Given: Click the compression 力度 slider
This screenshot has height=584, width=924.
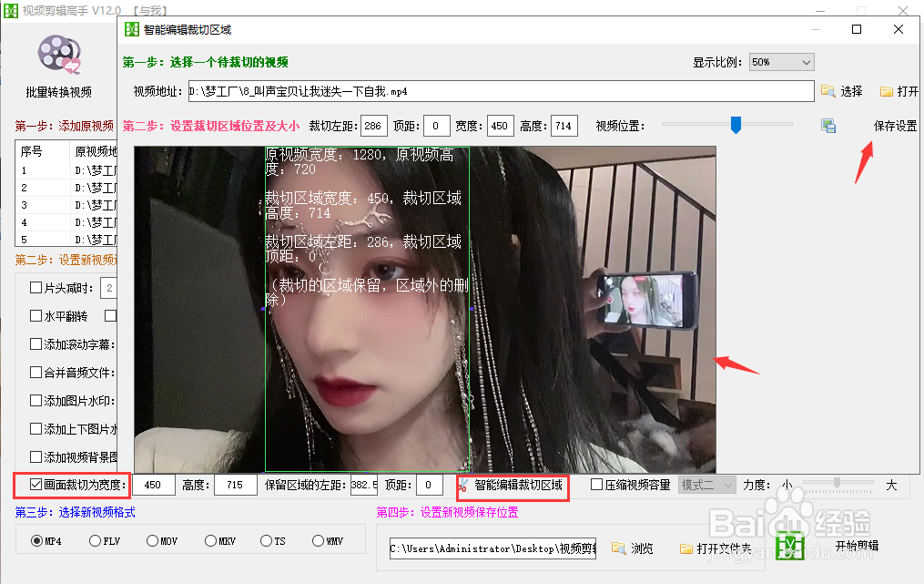Looking at the screenshot, I should 837,485.
